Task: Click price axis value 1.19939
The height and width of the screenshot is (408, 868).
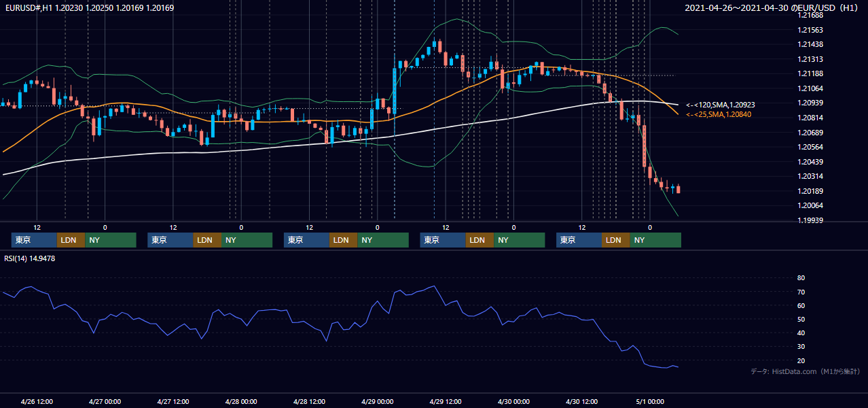Action: [810, 220]
